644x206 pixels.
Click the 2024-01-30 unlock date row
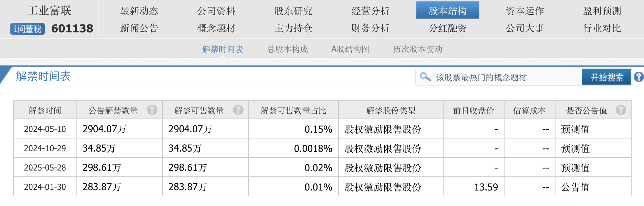pyautogui.click(x=45, y=187)
